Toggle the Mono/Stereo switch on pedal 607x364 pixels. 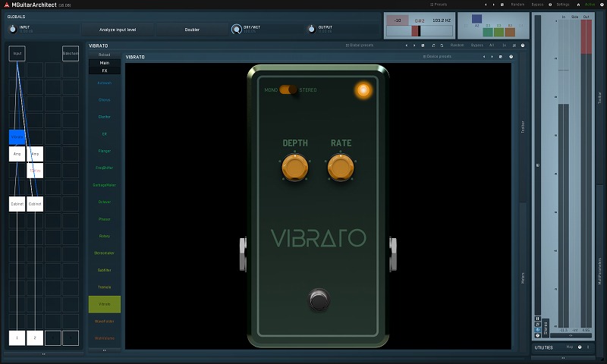click(288, 89)
